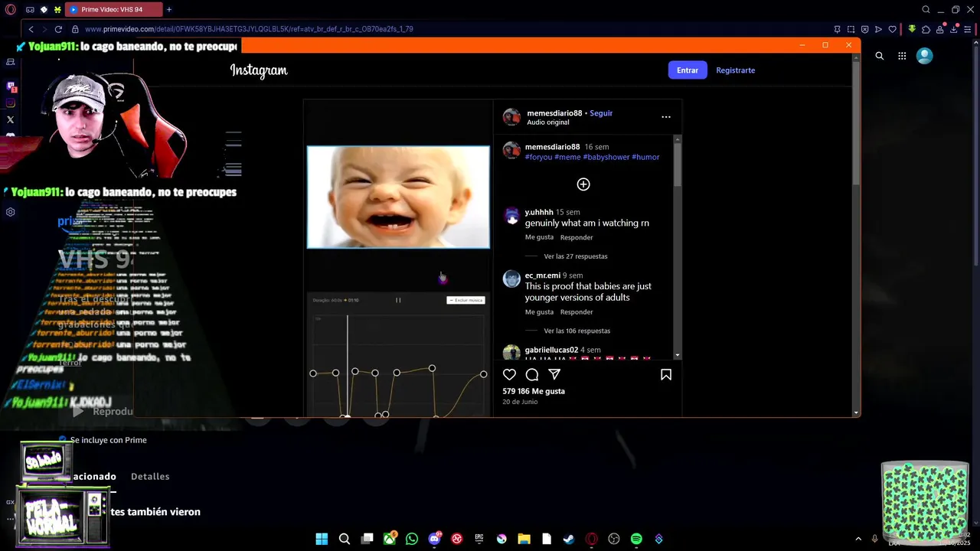Expand Ver las 106 respuestas

tap(577, 331)
